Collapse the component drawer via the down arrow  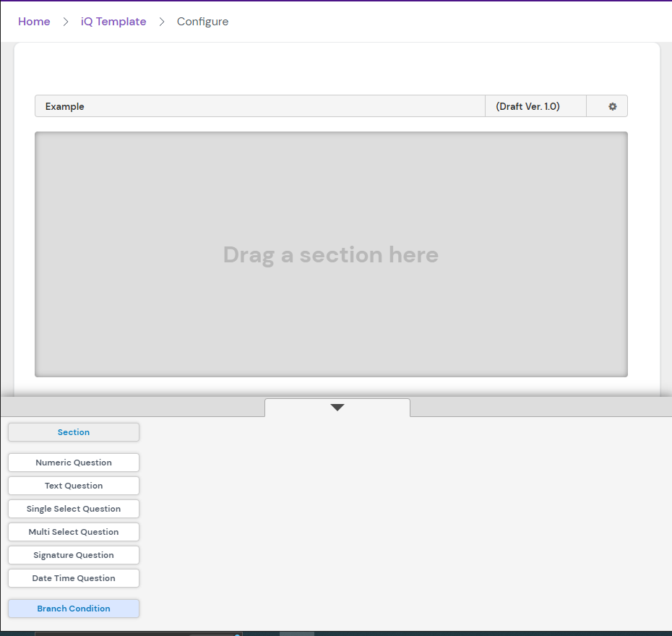pos(337,407)
